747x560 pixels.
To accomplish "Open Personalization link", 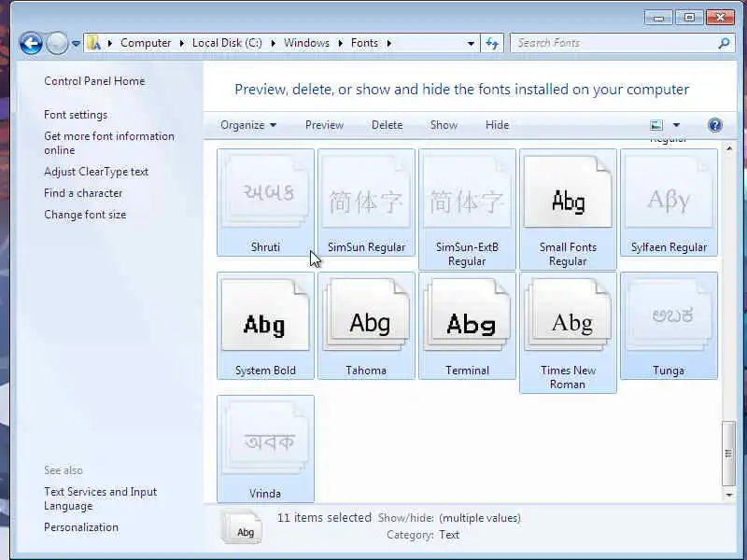I will (81, 527).
